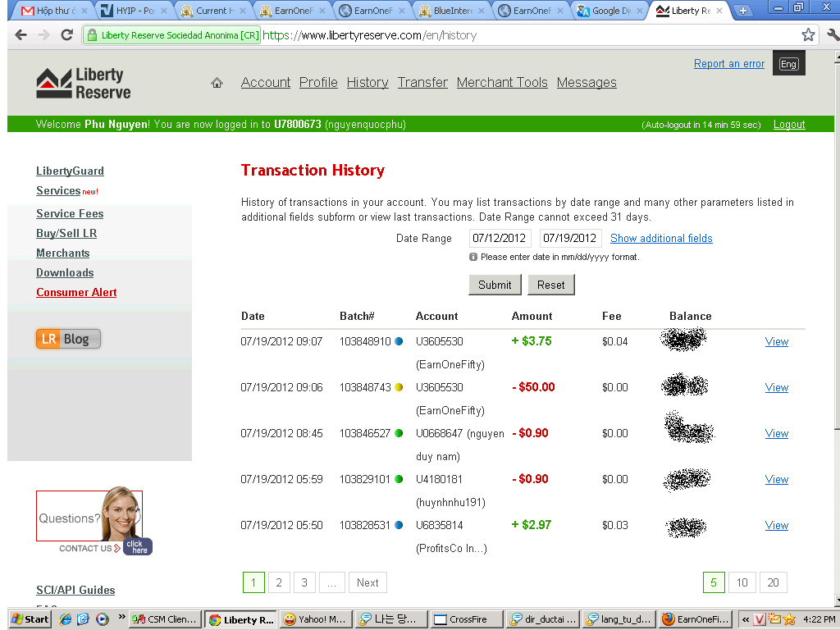Click the browser forward arrow
The image size is (840, 630).
click(x=43, y=35)
